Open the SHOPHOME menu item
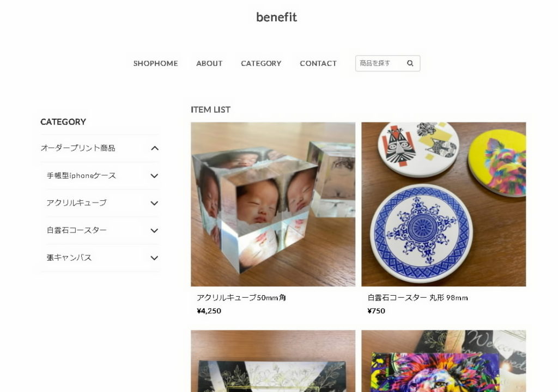The image size is (558, 392). point(155,63)
